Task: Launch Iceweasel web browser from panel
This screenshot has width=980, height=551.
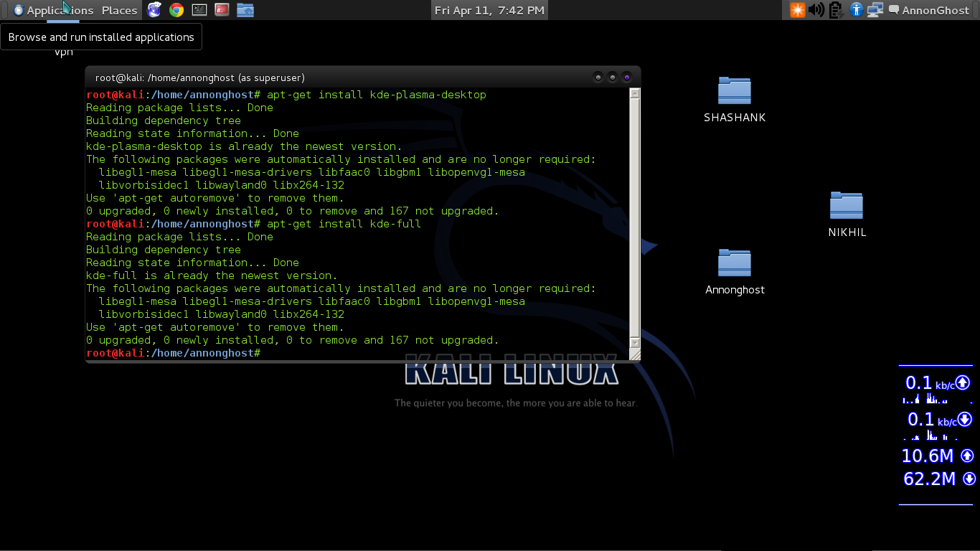Action: 154,10
